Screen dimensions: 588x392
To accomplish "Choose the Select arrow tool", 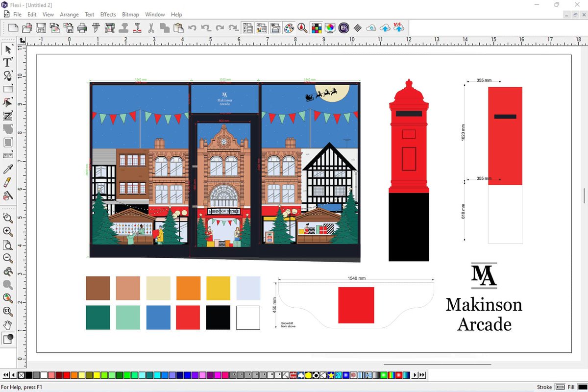I will (8, 49).
